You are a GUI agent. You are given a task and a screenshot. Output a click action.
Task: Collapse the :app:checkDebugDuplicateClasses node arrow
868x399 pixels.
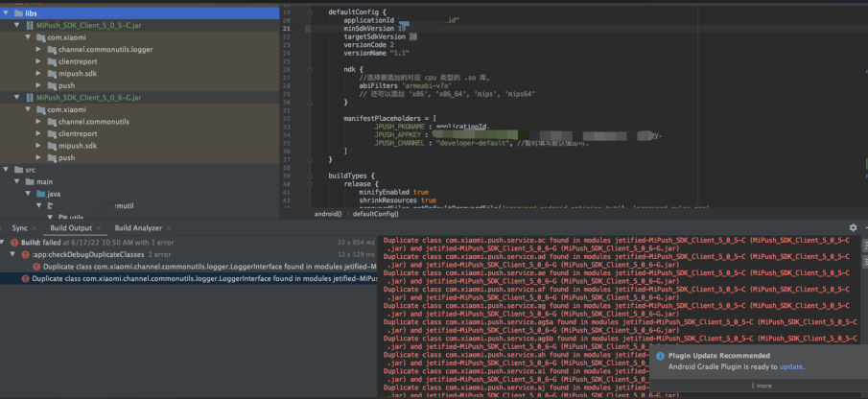(13, 254)
